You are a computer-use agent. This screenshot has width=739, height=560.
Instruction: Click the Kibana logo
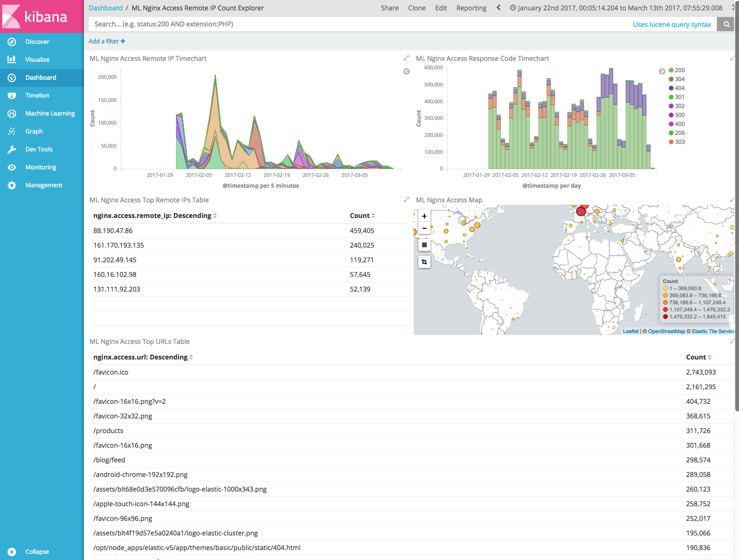42,17
